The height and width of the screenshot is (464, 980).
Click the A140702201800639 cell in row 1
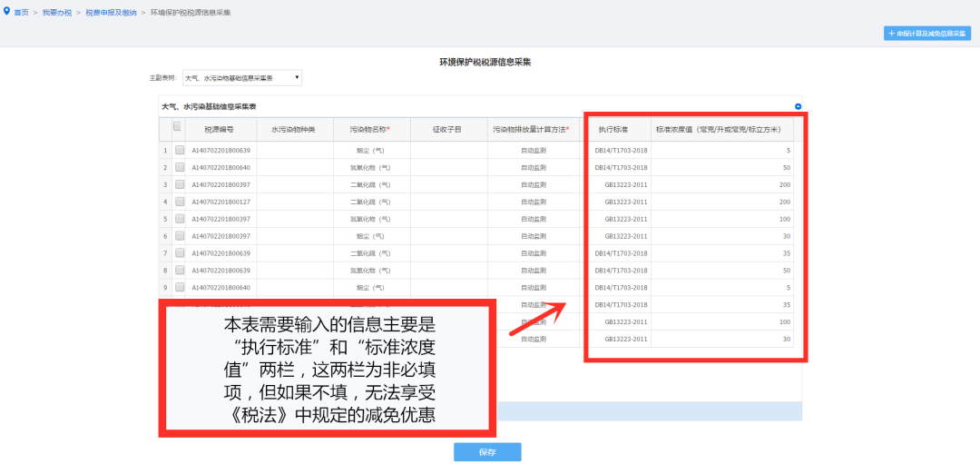[220, 150]
